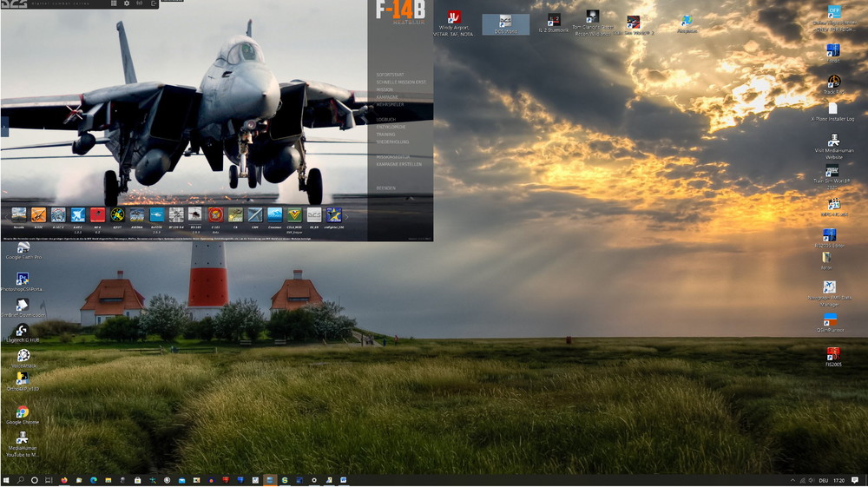The image size is (868, 487).
Task: Open SCHNELLE MISSION ERST. menu entry
Action: click(401, 82)
